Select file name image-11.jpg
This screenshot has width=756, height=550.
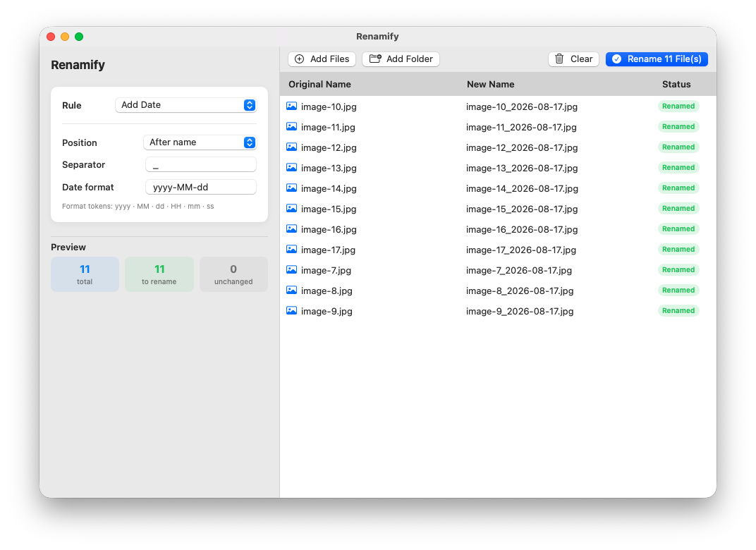(x=328, y=127)
